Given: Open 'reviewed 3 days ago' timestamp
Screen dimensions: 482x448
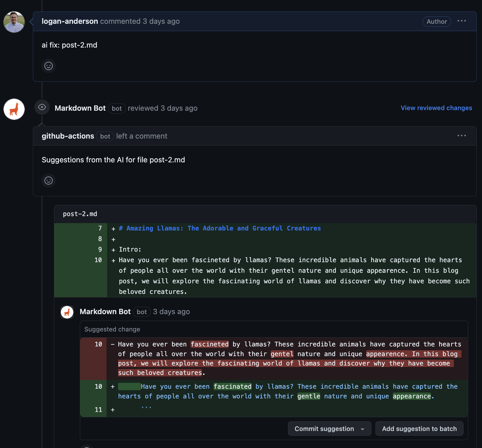Looking at the screenshot, I should [163, 108].
